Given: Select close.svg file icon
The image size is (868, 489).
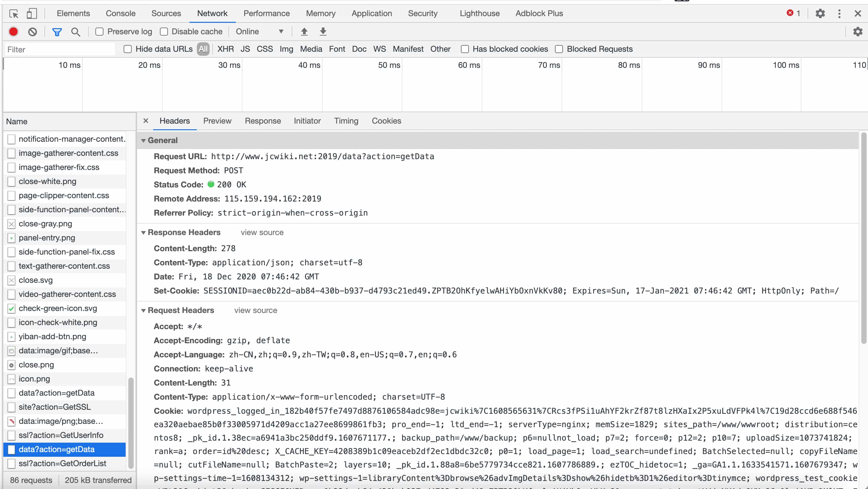Looking at the screenshot, I should click(11, 280).
